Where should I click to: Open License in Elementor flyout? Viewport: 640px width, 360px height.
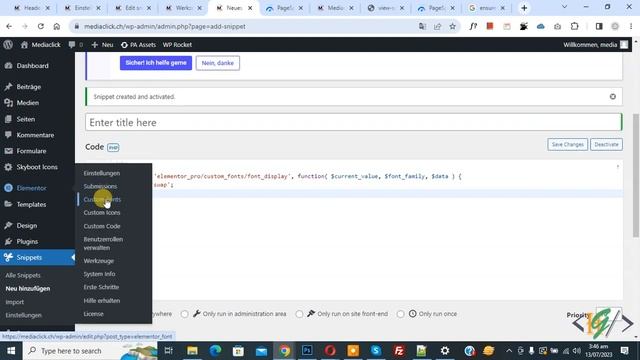(x=93, y=314)
